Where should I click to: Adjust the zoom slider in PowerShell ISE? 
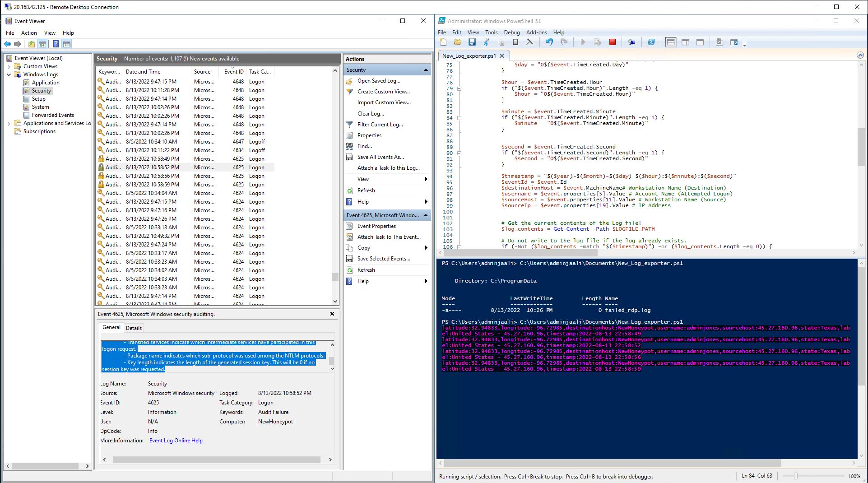(x=797, y=476)
